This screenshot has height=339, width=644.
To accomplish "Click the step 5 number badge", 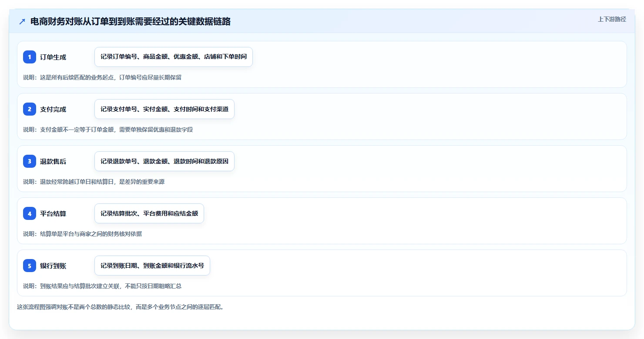I will pos(30,266).
